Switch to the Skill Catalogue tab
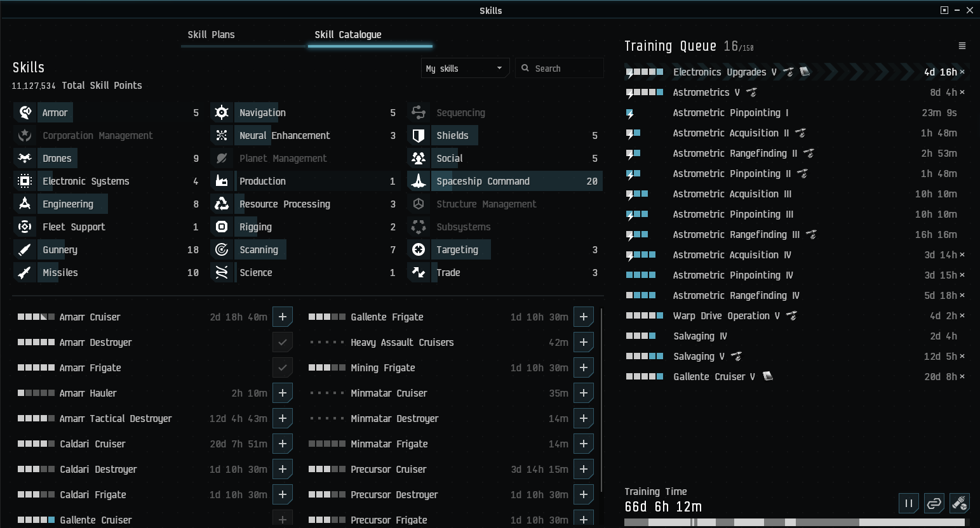This screenshot has width=980, height=528. click(x=348, y=35)
